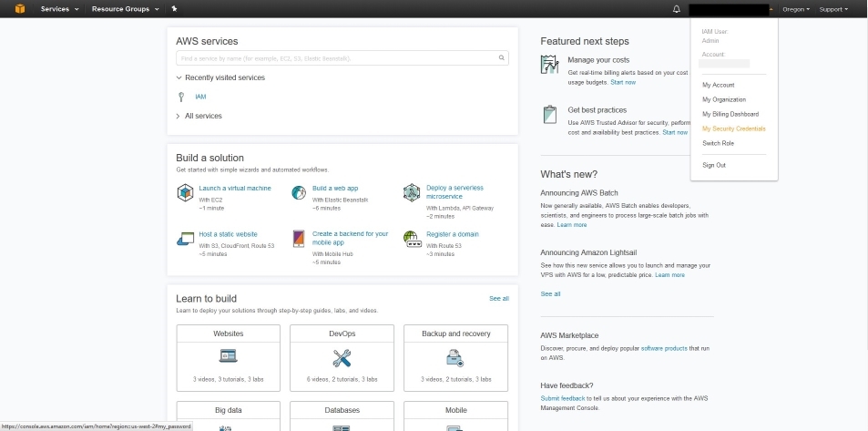Click 'Announcing Amazon Lightsail' heading
This screenshot has width=868, height=431.
click(588, 252)
